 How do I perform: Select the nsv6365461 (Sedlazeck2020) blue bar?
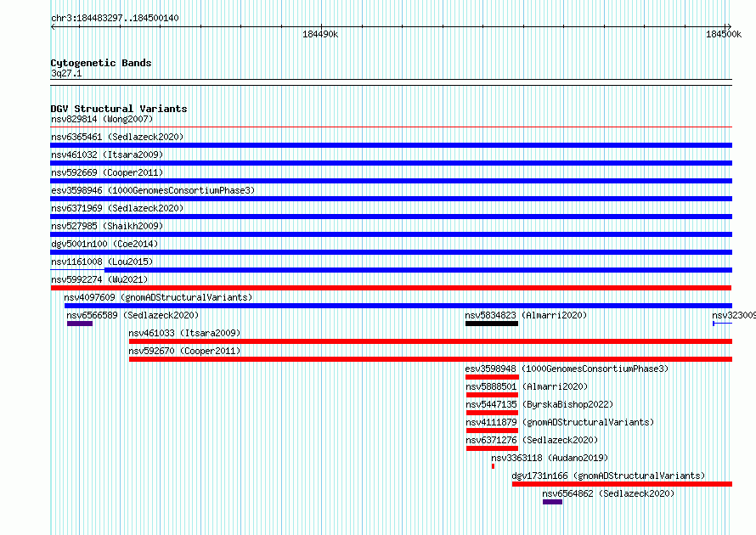coord(391,145)
